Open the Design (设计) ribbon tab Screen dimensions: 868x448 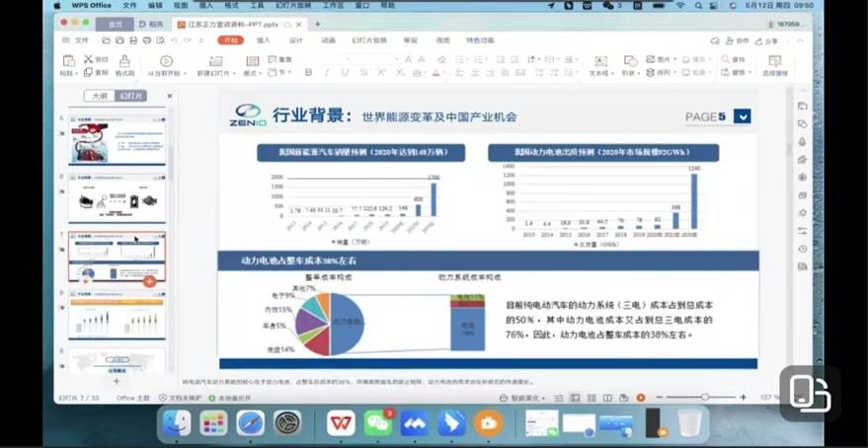click(296, 40)
